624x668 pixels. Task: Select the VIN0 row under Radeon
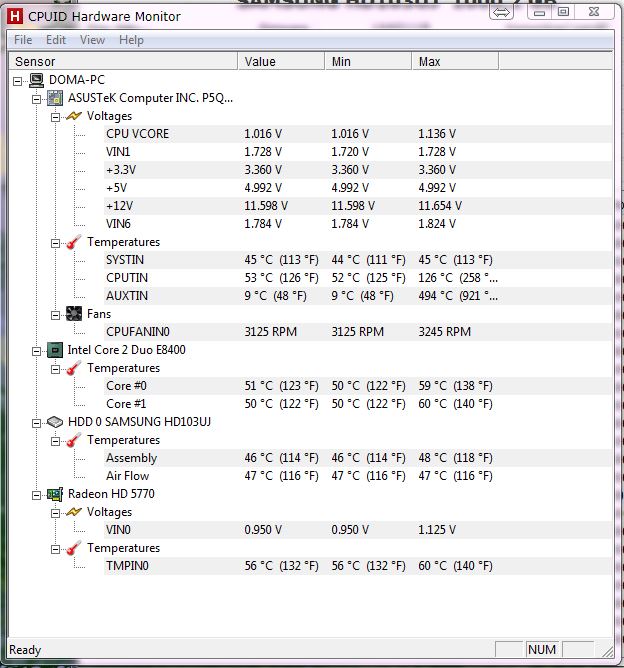[x=357, y=530]
